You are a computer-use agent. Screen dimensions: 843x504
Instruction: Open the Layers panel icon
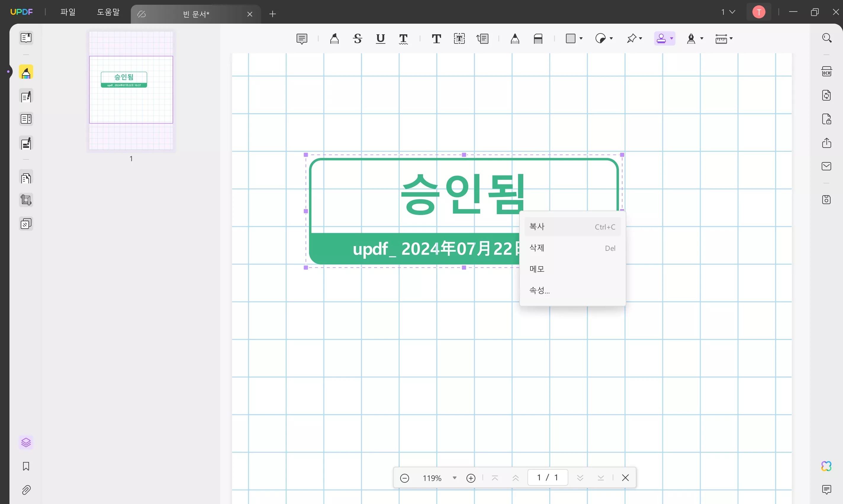click(26, 442)
